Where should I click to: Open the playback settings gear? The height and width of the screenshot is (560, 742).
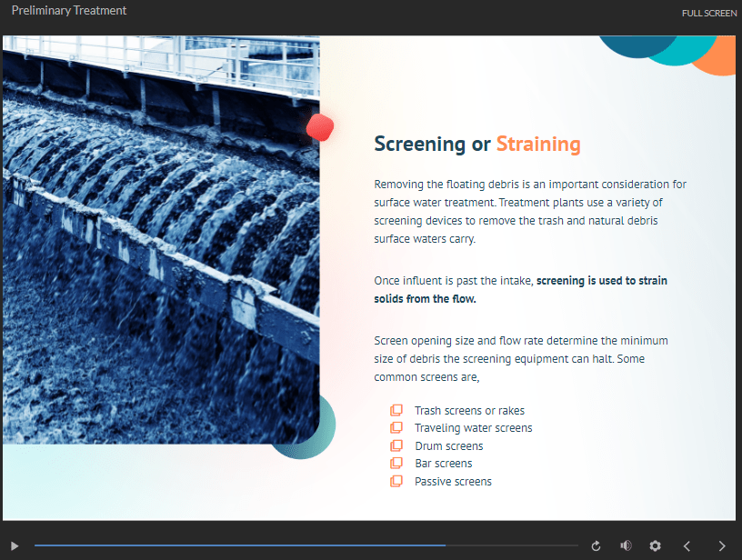(x=656, y=545)
